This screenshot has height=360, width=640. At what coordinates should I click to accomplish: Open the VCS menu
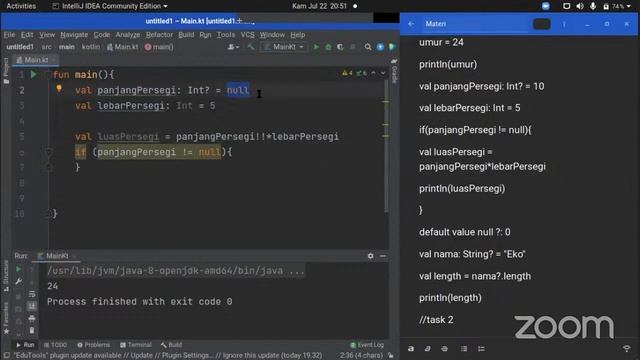click(247, 35)
